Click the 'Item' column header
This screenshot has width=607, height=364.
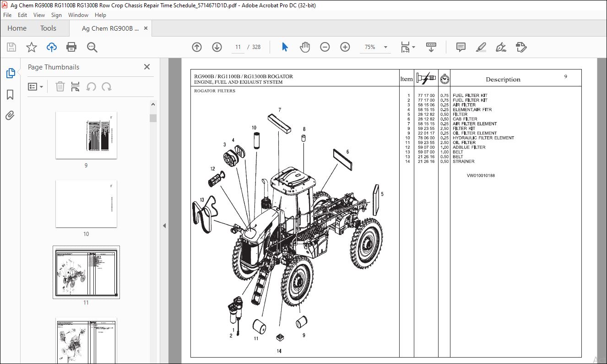click(406, 79)
